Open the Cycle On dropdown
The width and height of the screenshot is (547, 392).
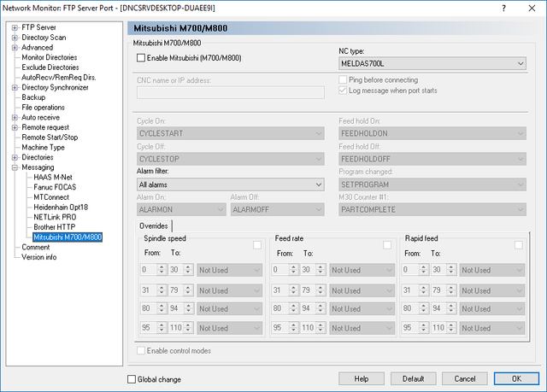tap(230, 133)
